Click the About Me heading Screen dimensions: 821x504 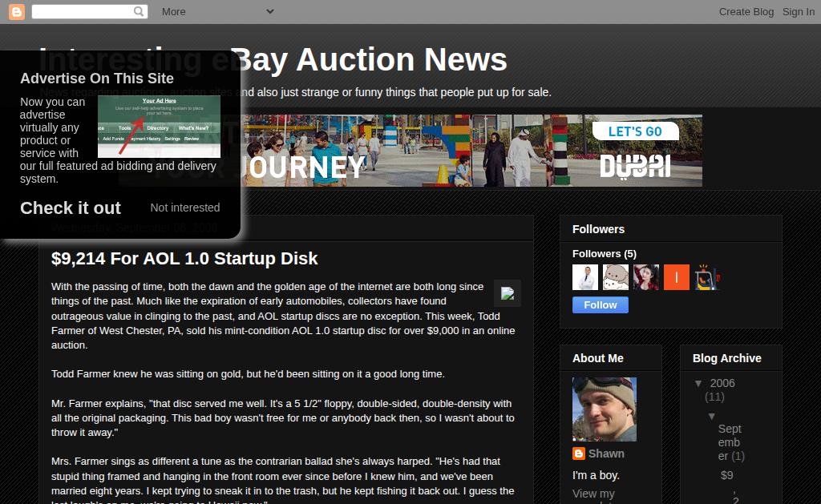pos(597,358)
